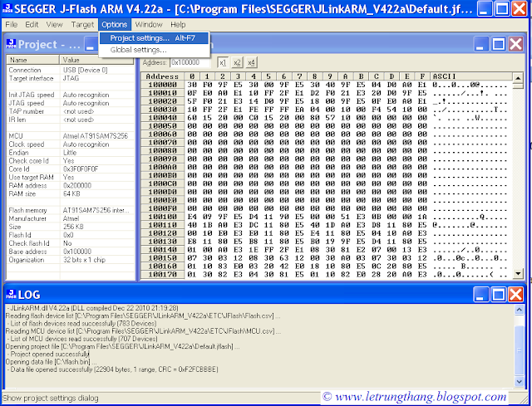
Task: Click hex view scrollbar down arrow
Action: point(518,273)
